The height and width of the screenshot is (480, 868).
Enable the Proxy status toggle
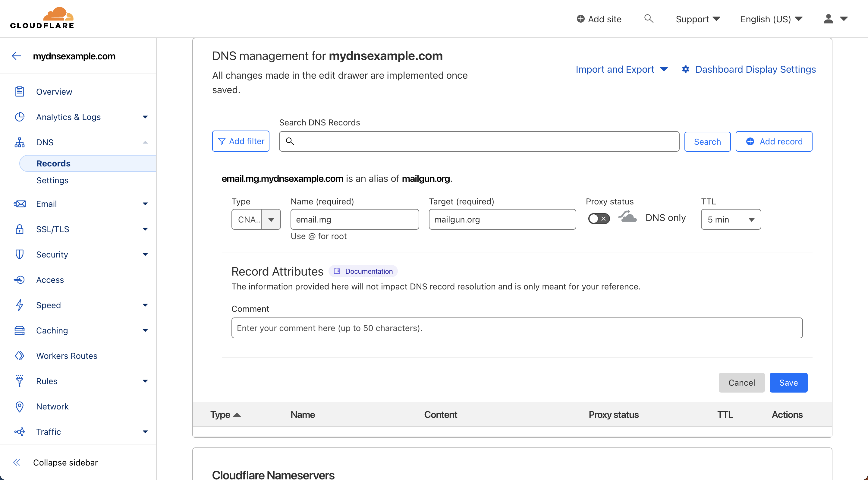[599, 218]
